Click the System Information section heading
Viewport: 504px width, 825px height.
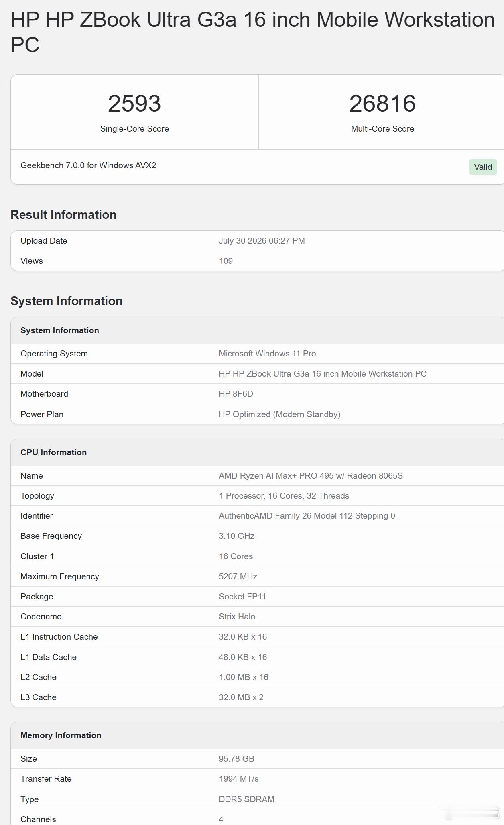[x=67, y=301]
